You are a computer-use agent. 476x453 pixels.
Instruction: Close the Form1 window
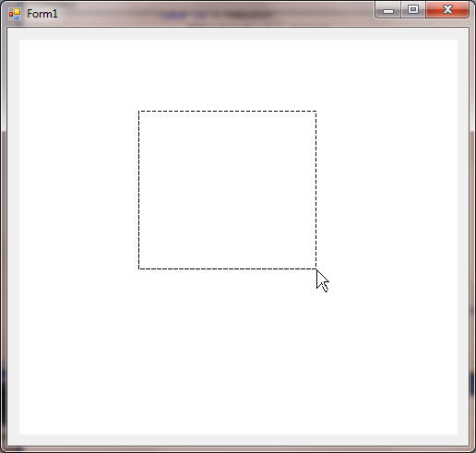click(x=447, y=10)
